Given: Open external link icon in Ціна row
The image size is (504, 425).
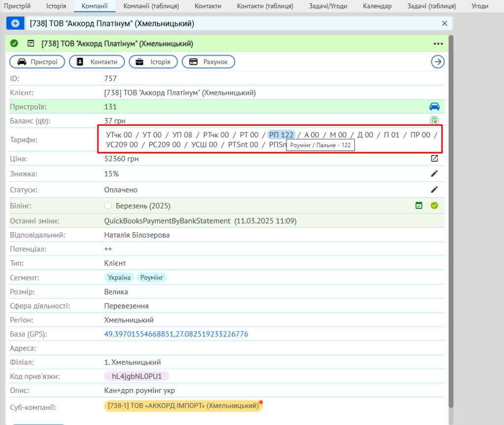Looking at the screenshot, I should click(434, 158).
